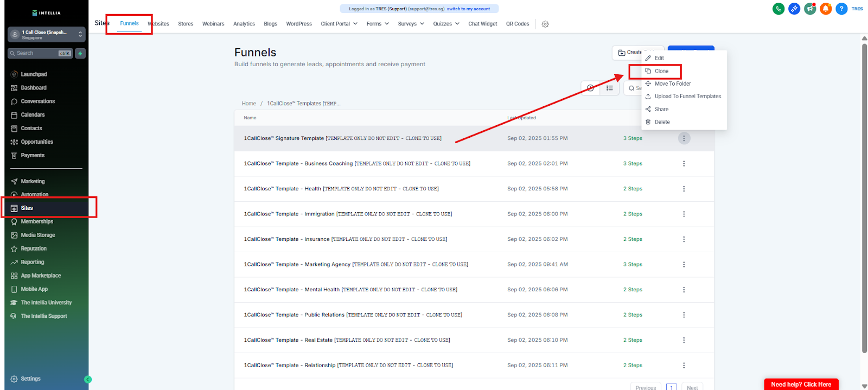
Task: Click the TRES profile avatar
Action: pyautogui.click(x=857, y=9)
